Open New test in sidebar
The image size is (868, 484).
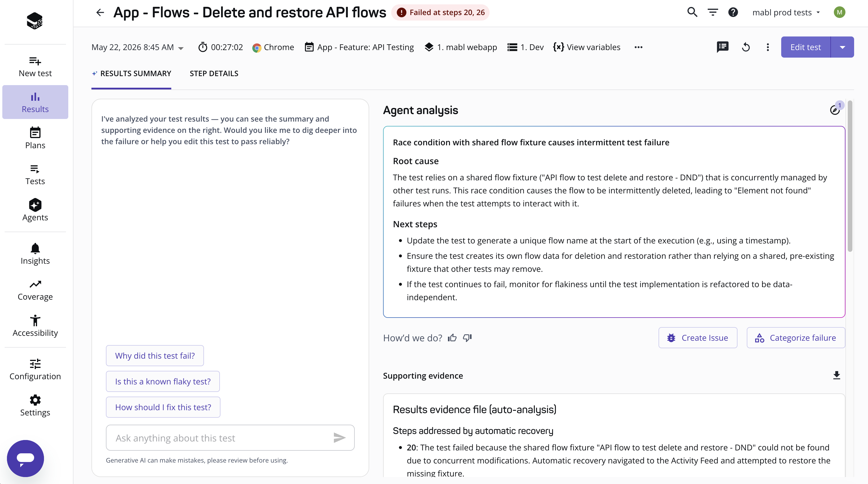pyautogui.click(x=35, y=67)
